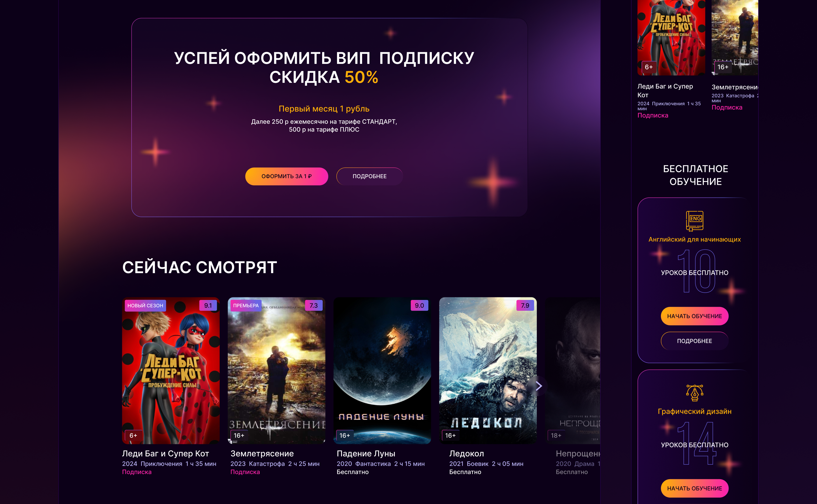
Task: Click the НОВЫЙ СЕЗОН badge
Action: 145,306
